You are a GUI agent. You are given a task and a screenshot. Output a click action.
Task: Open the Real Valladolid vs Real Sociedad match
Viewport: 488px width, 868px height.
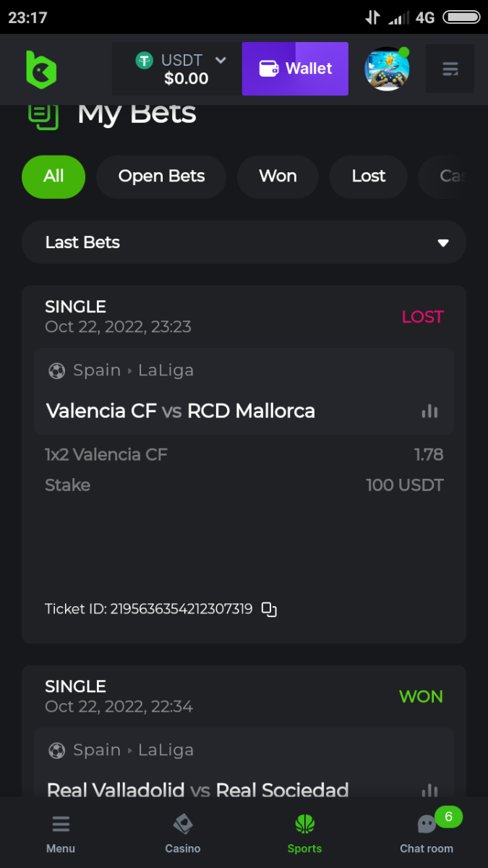click(197, 788)
